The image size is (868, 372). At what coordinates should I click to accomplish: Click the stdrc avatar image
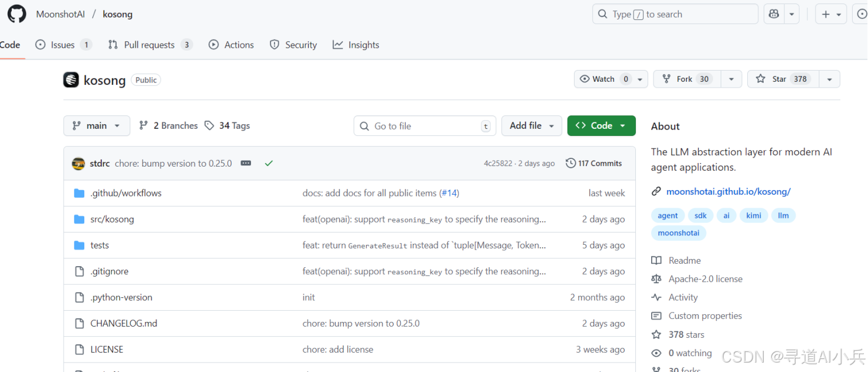[x=78, y=164]
